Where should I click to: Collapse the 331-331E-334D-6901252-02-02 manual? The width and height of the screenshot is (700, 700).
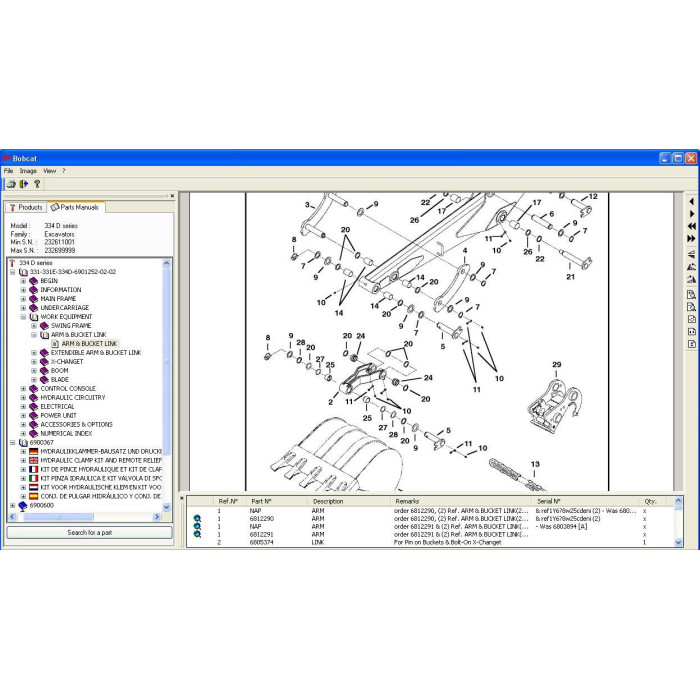tap(12, 271)
